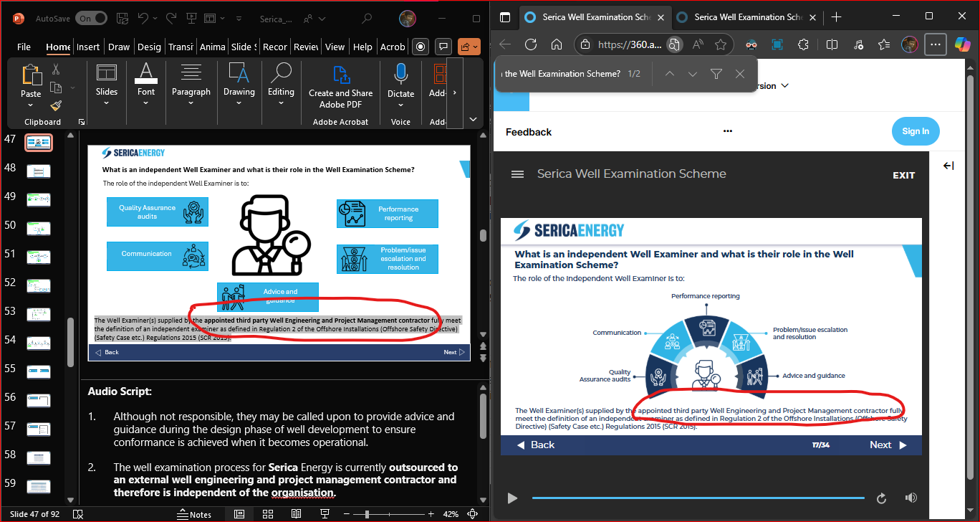Click the Sign In button
Viewport: 980px width, 522px height.
tap(916, 131)
